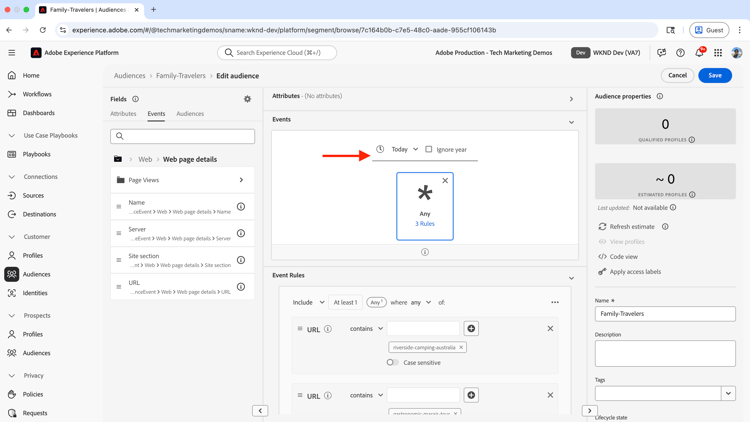750x422 pixels.
Task: Click Cancel button
Action: [x=677, y=75]
